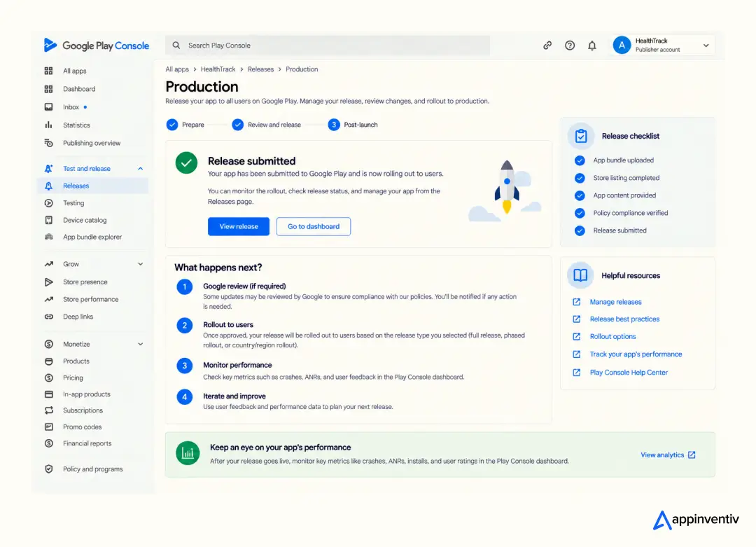Click the Publishing overview icon
756x547 pixels.
point(49,143)
